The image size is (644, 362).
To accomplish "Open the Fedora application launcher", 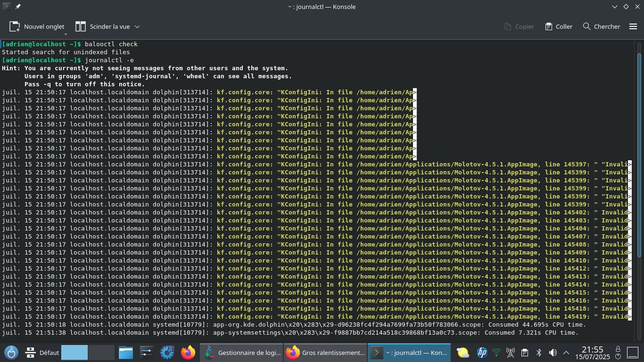I will [x=11, y=352].
